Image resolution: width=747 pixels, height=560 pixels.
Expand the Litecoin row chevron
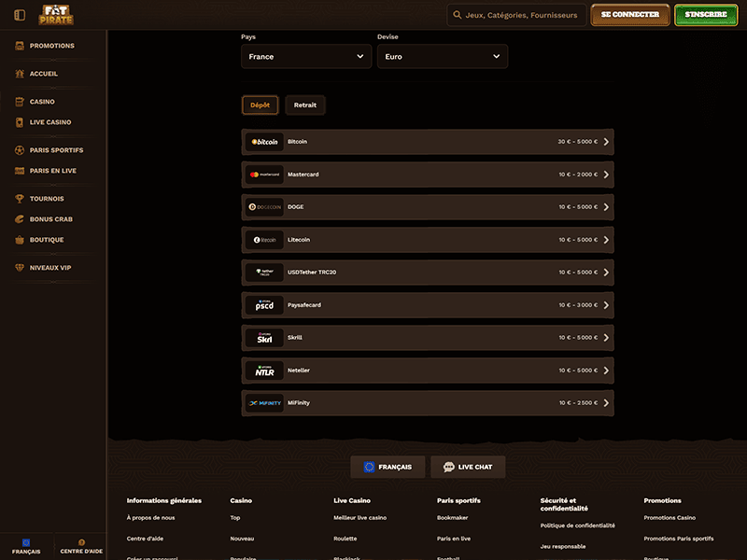(606, 240)
